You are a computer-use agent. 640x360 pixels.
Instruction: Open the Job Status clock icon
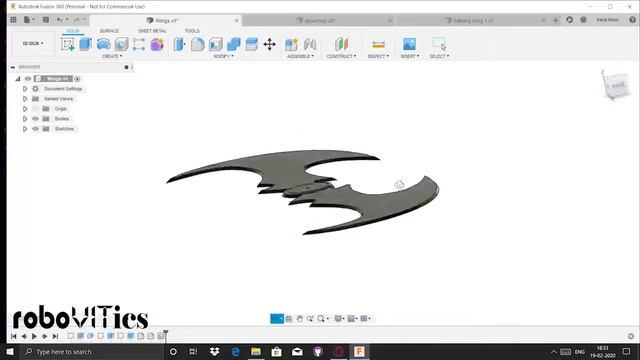583,20
